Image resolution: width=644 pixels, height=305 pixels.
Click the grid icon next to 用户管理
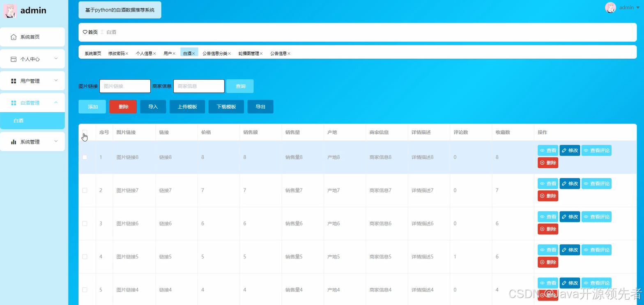(14, 81)
